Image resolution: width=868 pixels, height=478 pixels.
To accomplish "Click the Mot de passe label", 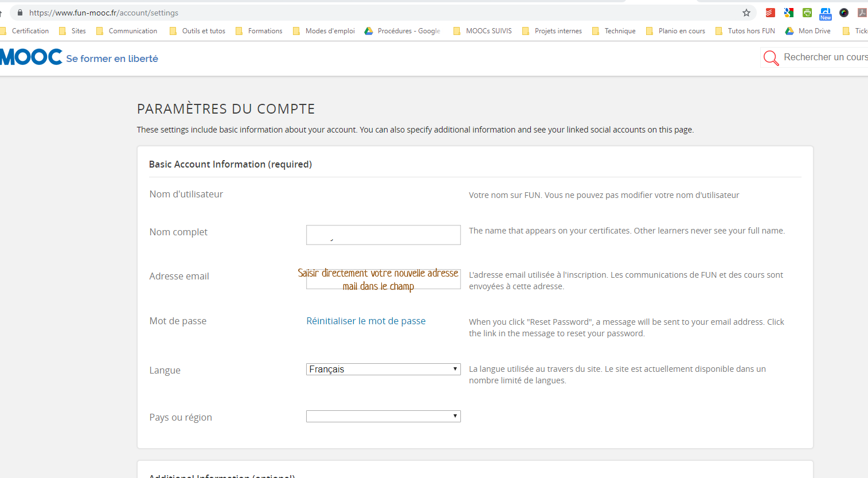I will click(178, 321).
